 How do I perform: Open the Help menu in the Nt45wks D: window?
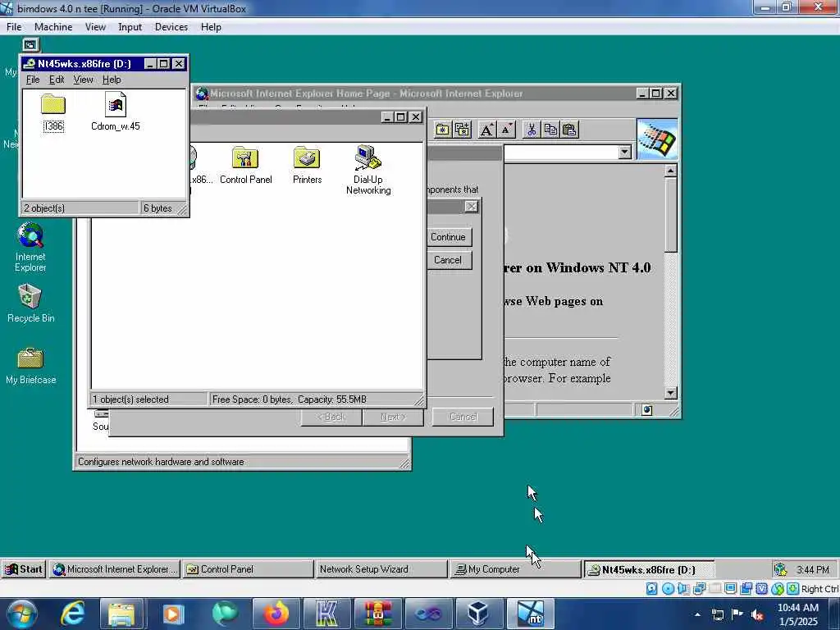click(112, 80)
